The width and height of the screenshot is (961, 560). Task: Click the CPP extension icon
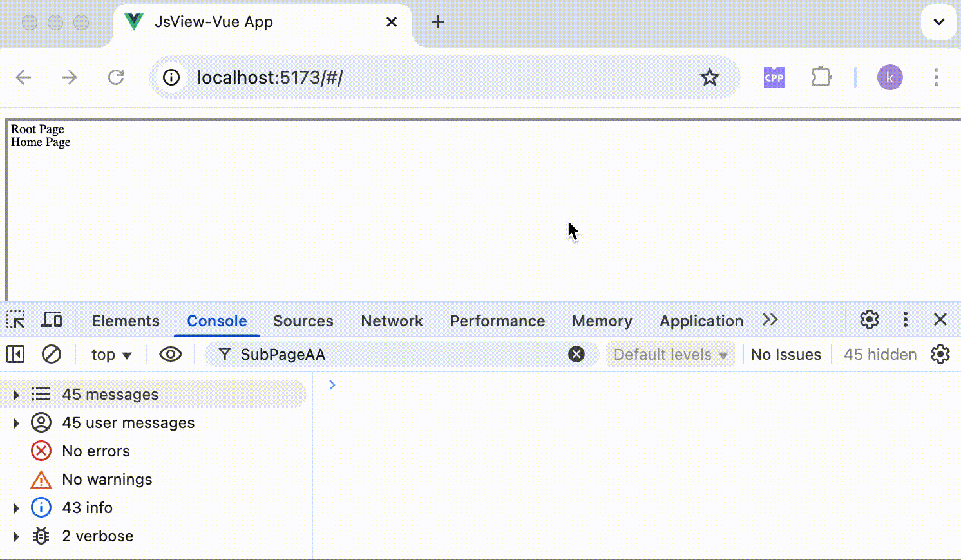pos(774,78)
